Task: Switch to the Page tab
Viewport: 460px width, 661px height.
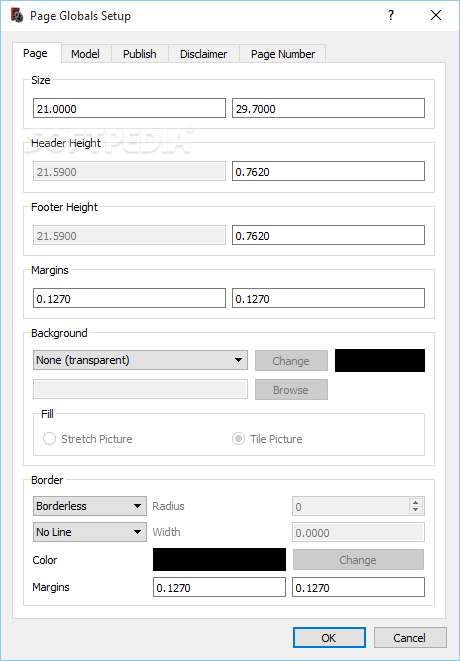Action: tap(37, 53)
